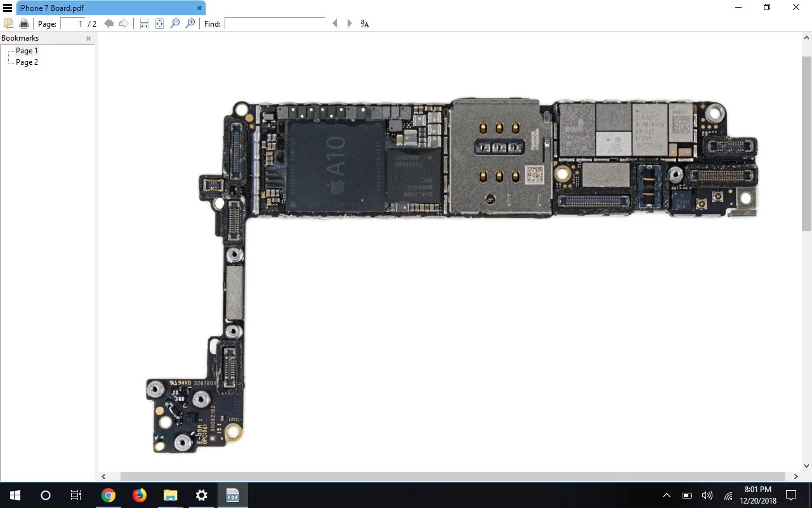Image resolution: width=812 pixels, height=508 pixels.
Task: Open Settings gear on the taskbar
Action: (201, 495)
